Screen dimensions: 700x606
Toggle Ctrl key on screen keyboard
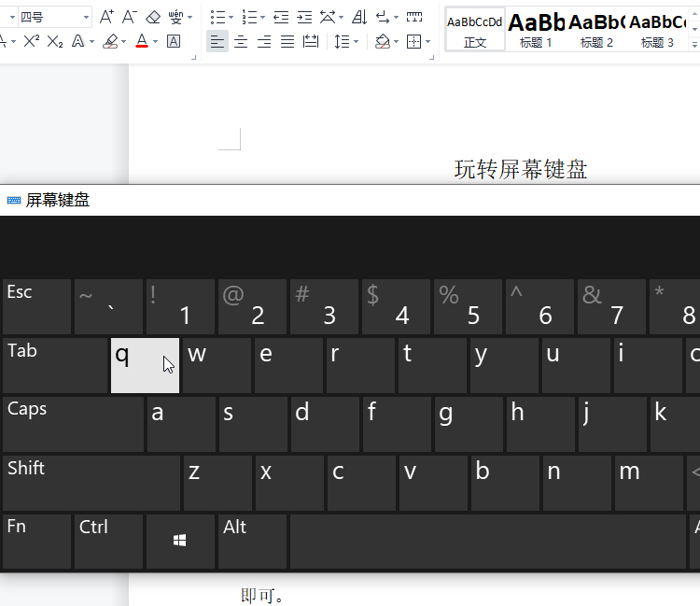coord(108,542)
